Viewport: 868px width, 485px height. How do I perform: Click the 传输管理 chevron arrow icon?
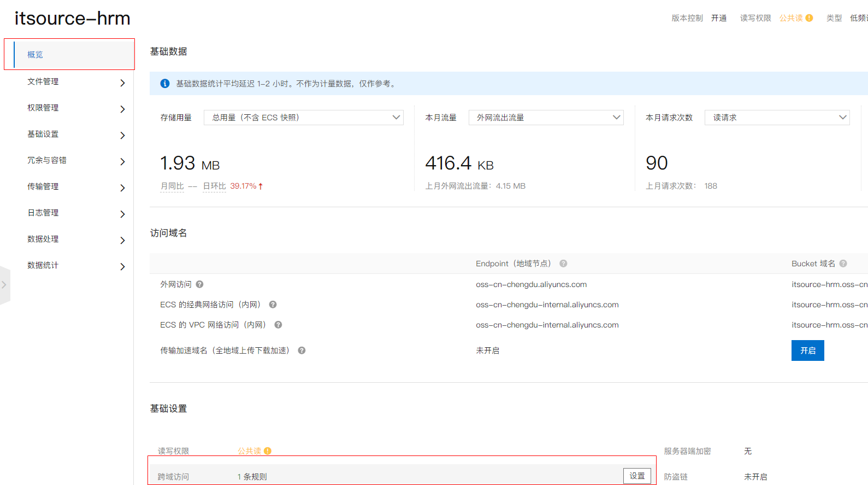click(x=122, y=188)
